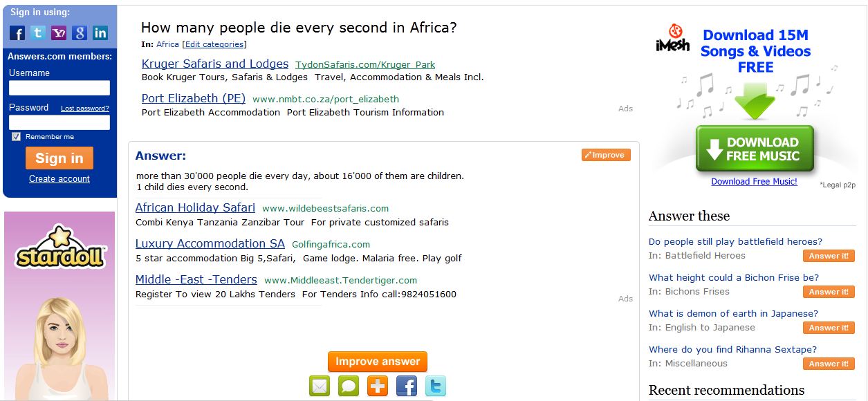Image resolution: width=868 pixels, height=401 pixels.
Task: Uncheck the Remember me checkbox
Action: (17, 137)
